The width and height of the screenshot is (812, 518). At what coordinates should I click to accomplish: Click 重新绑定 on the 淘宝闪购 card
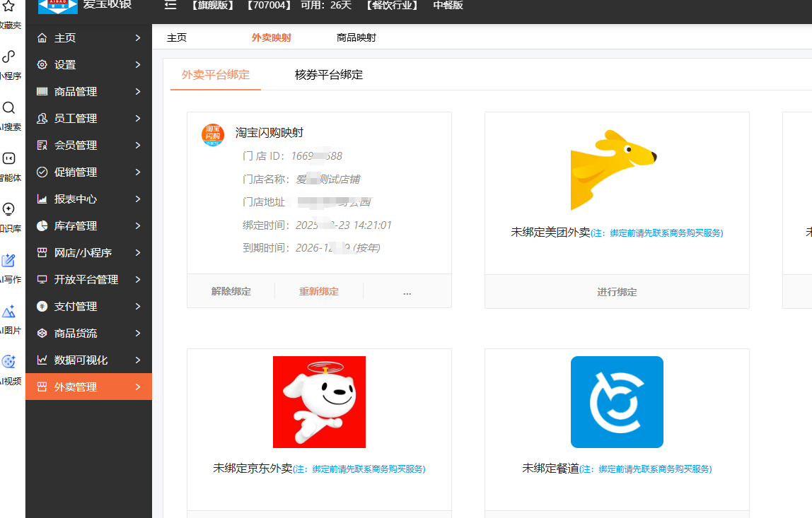point(319,291)
